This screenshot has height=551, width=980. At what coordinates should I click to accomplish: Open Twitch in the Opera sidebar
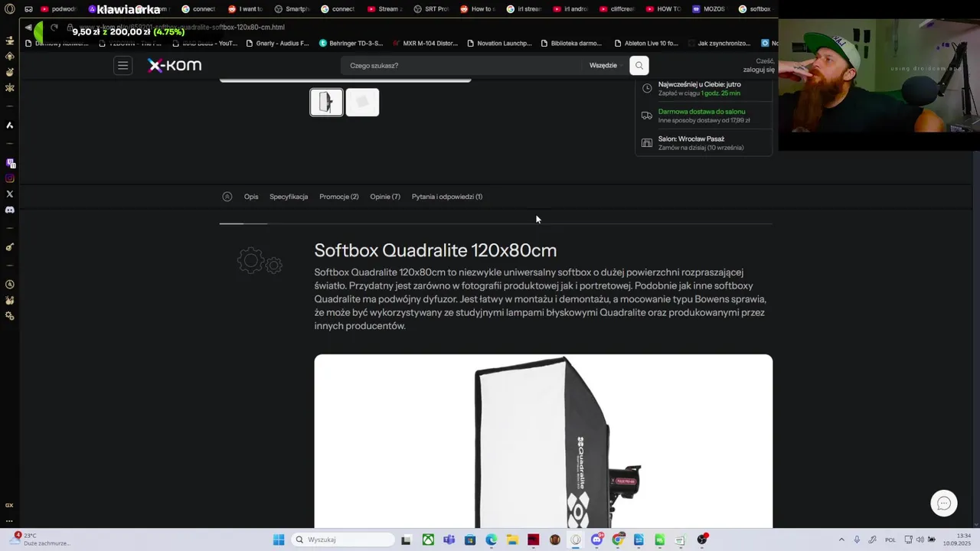click(x=10, y=163)
